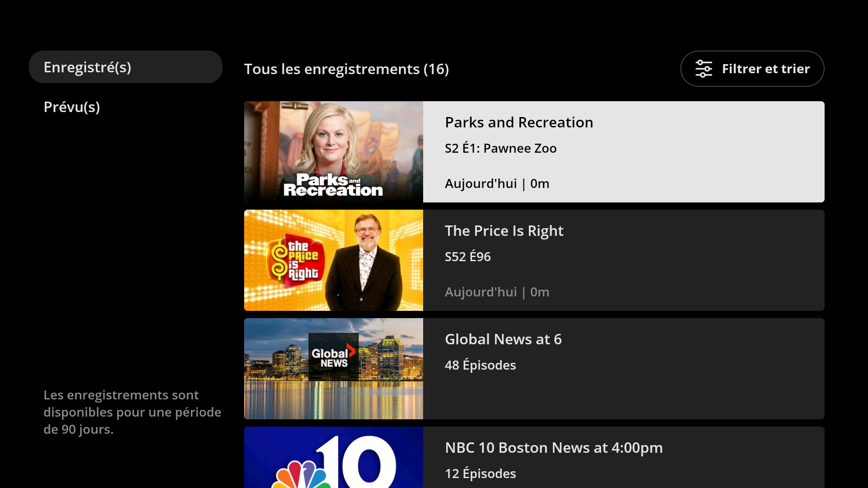This screenshot has width=868, height=488.
Task: Click the Parks and Recreation logo text
Action: coord(333,185)
